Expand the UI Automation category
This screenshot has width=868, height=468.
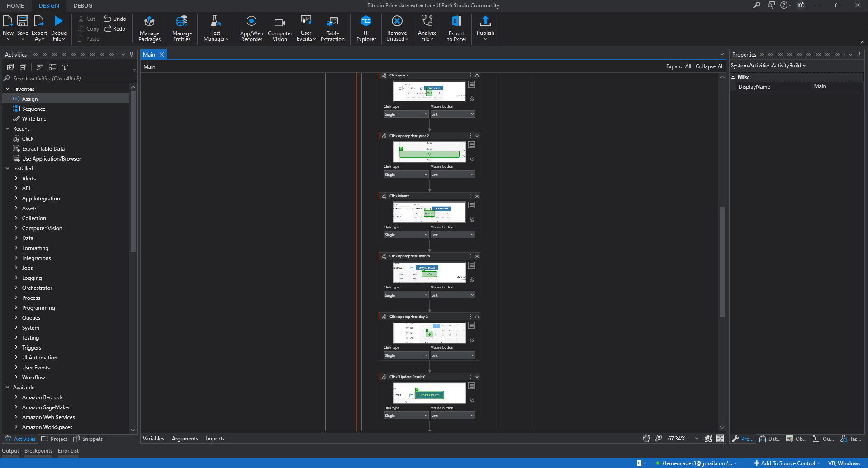(x=16, y=358)
